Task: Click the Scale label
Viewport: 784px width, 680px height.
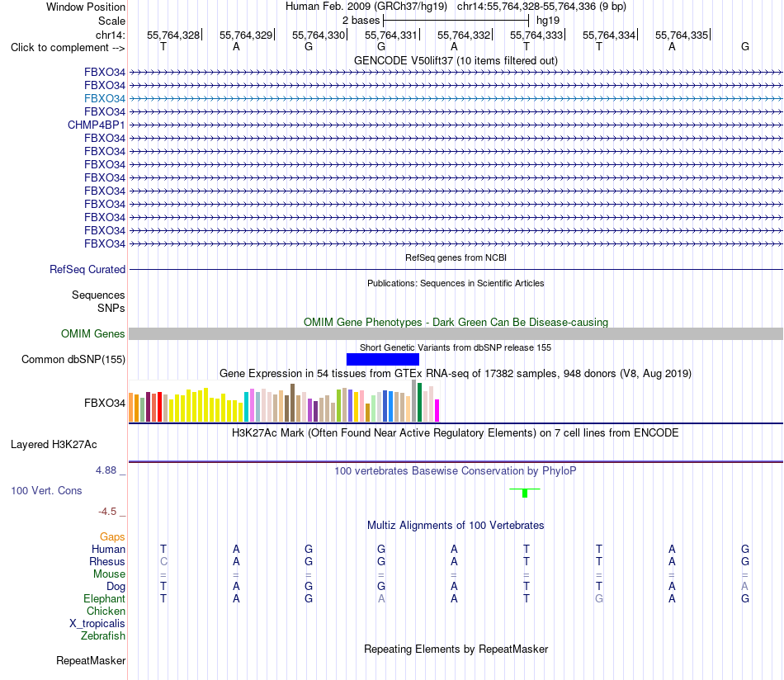Action: [111, 21]
